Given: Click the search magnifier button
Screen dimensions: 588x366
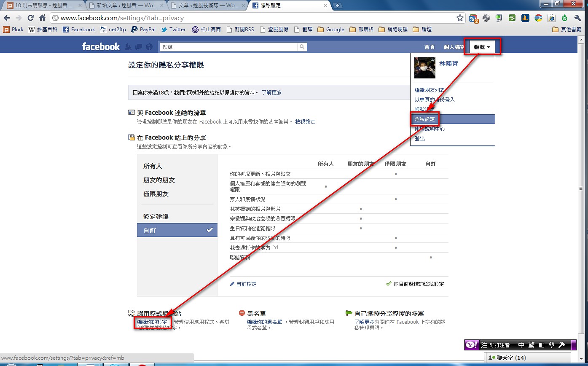Looking at the screenshot, I should tap(302, 47).
